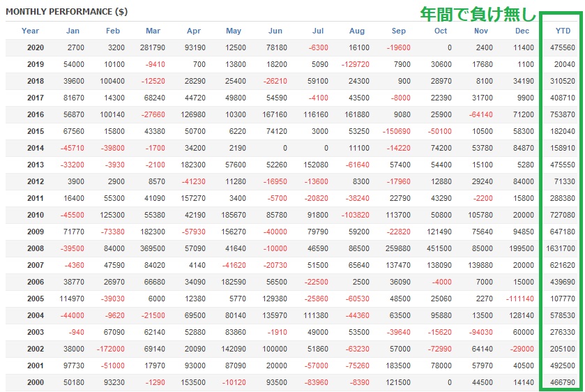Click the 2008 YTD value 1631700
585x392 pixels.
pyautogui.click(x=561, y=248)
